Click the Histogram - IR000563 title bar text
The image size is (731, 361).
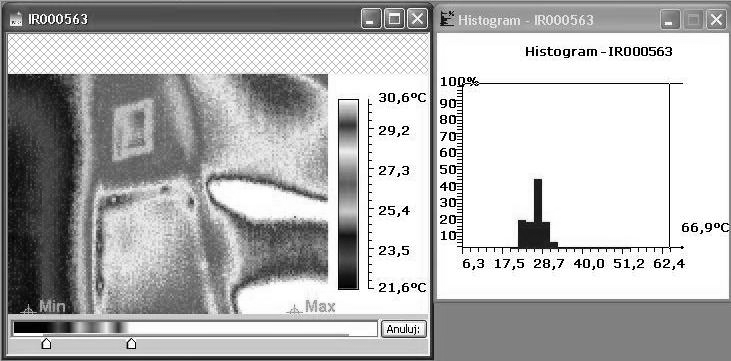[x=526, y=20]
